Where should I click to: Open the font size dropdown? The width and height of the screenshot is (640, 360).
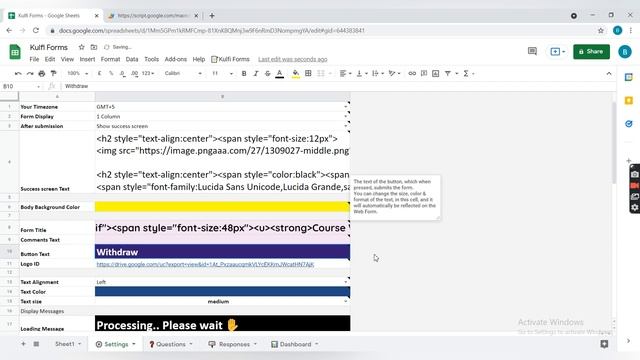pos(222,73)
